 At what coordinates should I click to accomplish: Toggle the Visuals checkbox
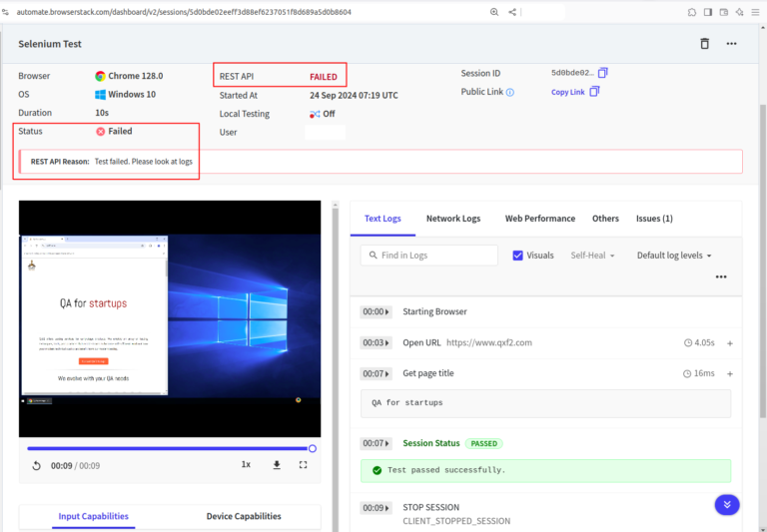pos(517,256)
